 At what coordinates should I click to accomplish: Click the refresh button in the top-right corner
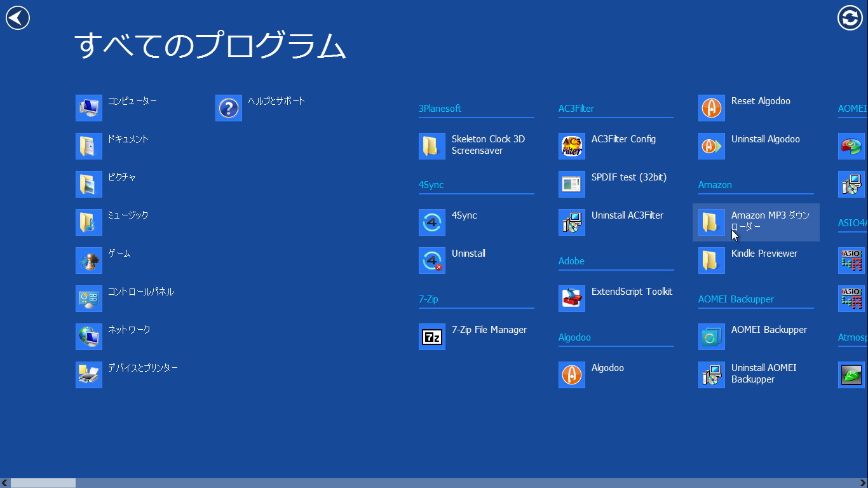point(850,18)
